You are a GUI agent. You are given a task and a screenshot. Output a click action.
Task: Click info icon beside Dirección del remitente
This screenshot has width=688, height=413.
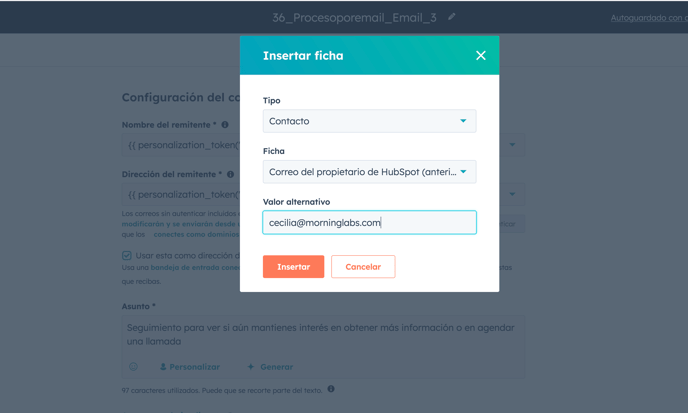coord(230,174)
